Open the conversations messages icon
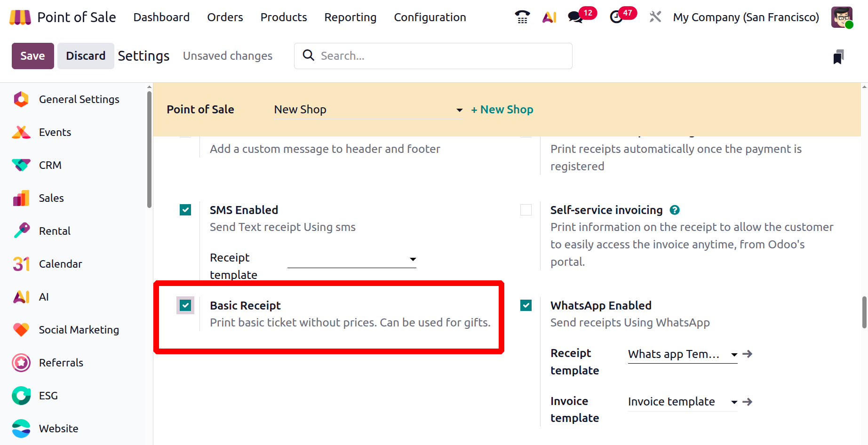The image size is (868, 445). pyautogui.click(x=575, y=17)
